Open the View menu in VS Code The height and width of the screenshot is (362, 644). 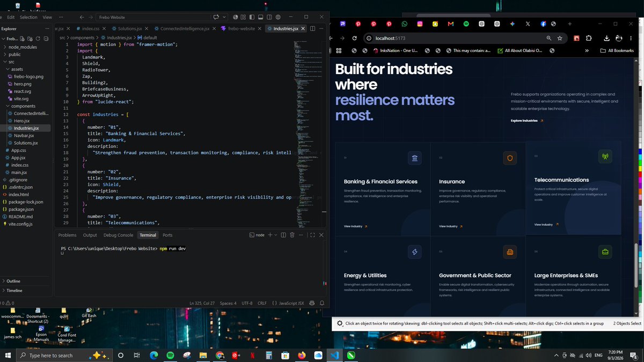click(x=47, y=17)
